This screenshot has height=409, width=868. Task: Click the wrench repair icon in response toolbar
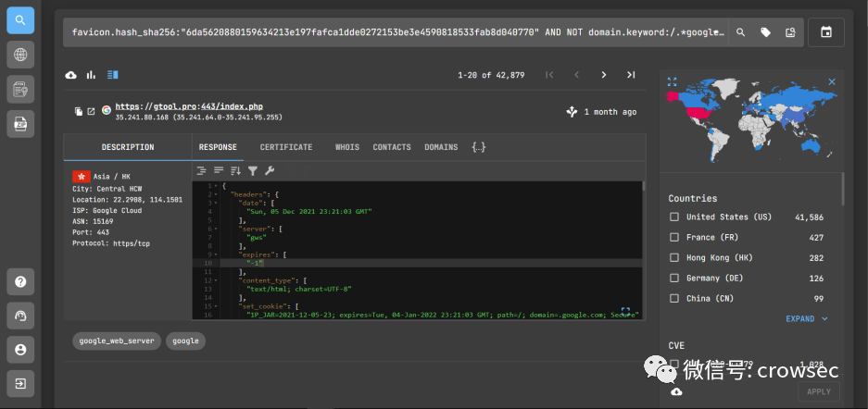(270, 171)
